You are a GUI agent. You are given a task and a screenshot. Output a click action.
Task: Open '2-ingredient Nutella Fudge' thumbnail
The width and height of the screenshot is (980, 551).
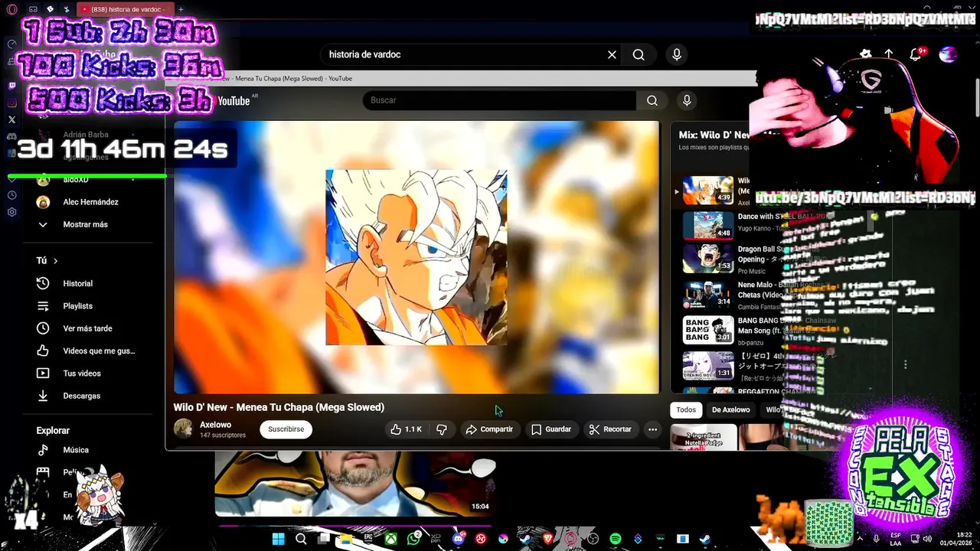(x=704, y=438)
